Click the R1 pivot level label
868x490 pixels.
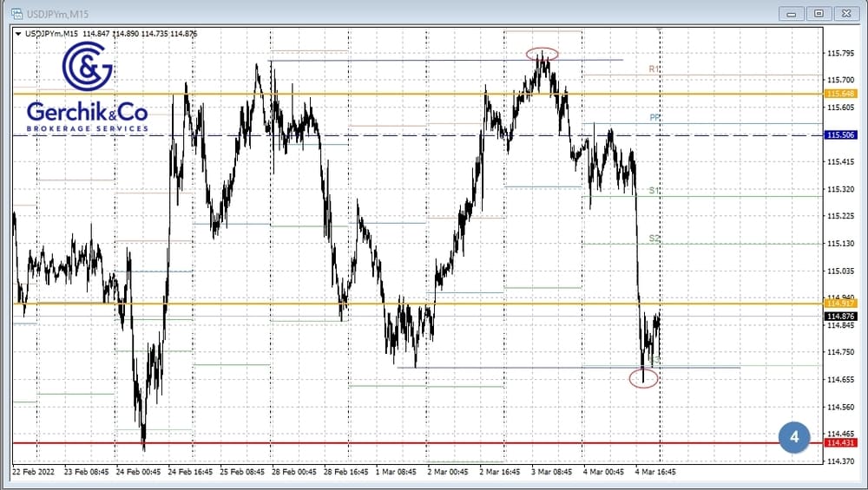click(654, 69)
